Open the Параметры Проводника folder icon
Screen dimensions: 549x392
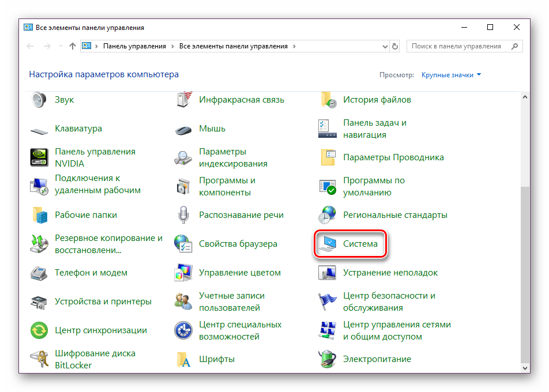(328, 157)
